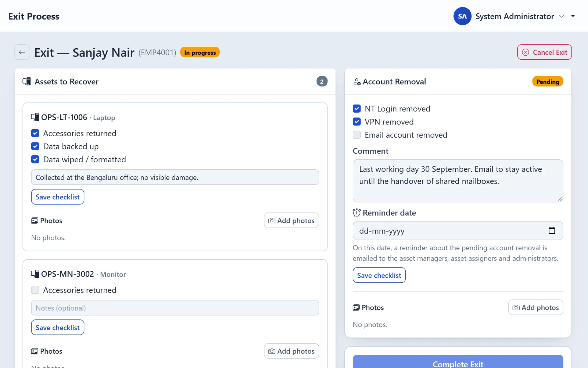Save checklist for OPS-LT-1006 laptop
This screenshot has height=368, width=588.
pyautogui.click(x=58, y=197)
